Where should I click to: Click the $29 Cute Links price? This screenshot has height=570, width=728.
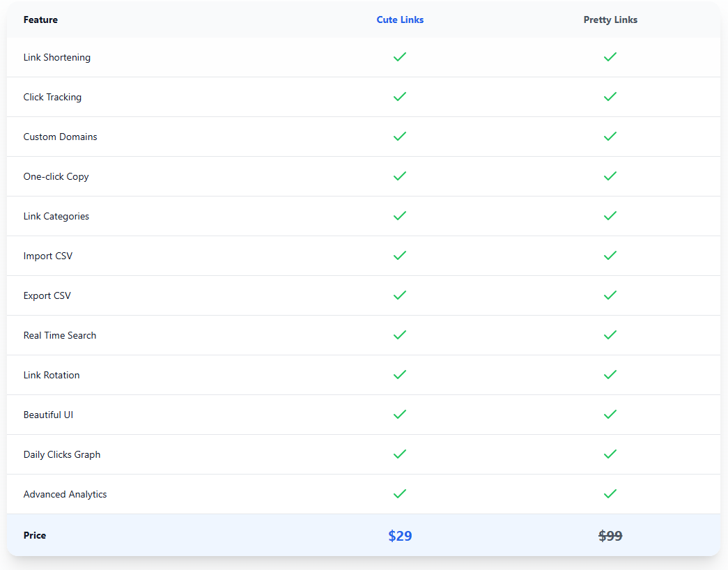pyautogui.click(x=400, y=536)
